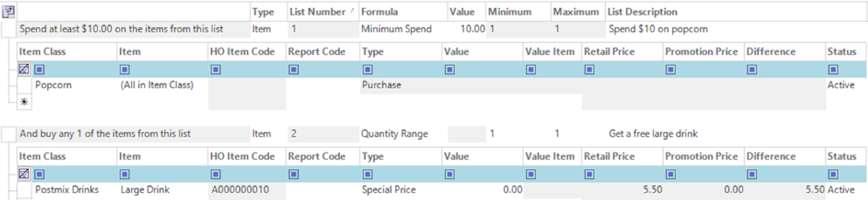Click the grid layout icon at top-left corner
868x200 pixels.
tap(8, 11)
